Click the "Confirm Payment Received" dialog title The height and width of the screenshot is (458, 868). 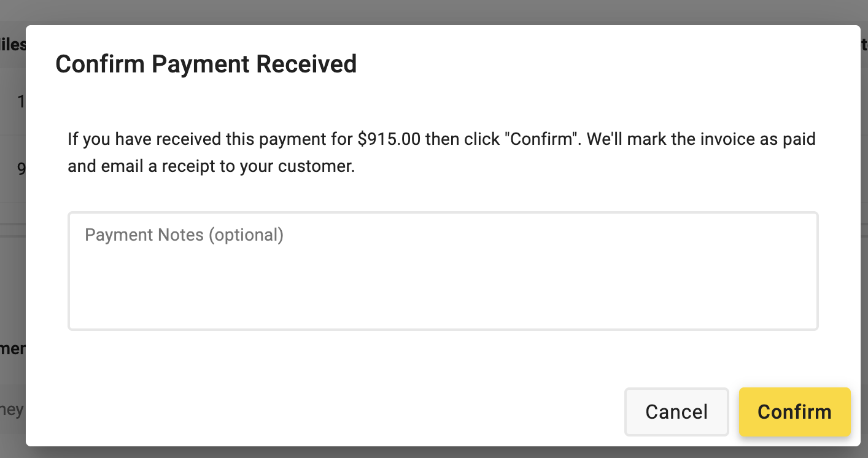(x=206, y=64)
